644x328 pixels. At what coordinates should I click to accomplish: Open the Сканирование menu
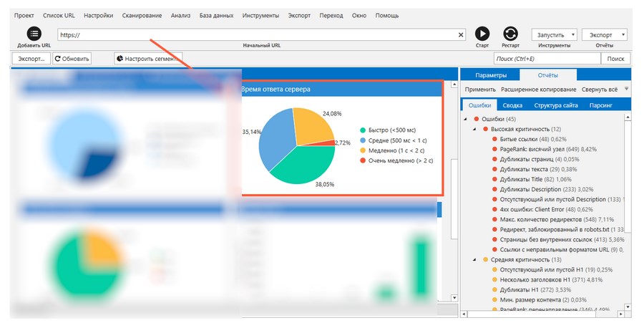(142, 15)
